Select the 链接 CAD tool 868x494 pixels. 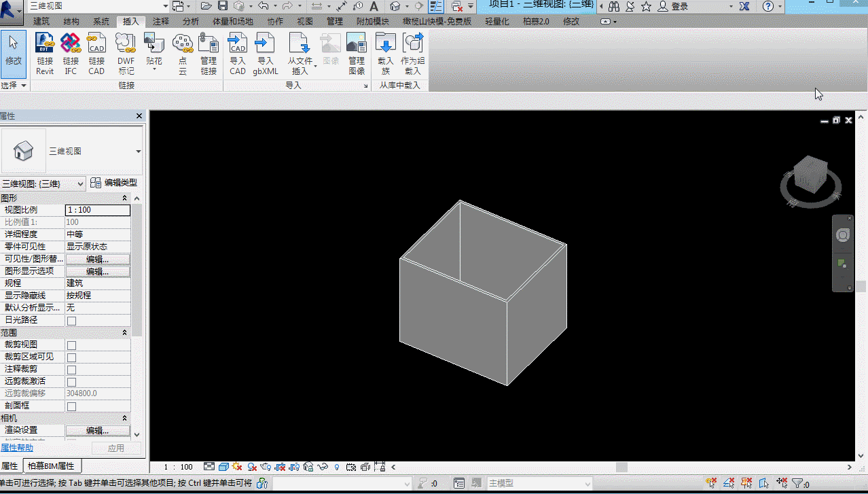96,53
